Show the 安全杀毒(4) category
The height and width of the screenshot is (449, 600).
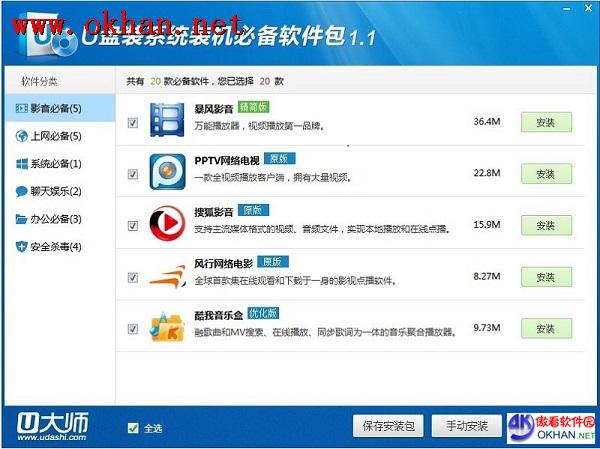[x=60, y=247]
